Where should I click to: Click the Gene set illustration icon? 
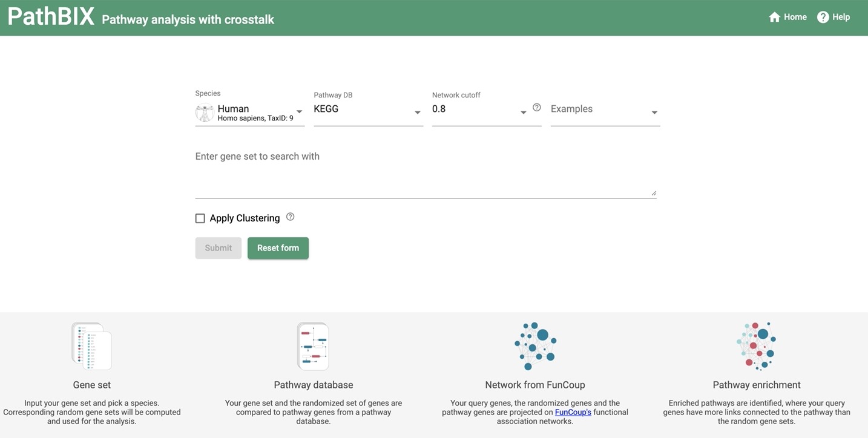[x=92, y=346]
